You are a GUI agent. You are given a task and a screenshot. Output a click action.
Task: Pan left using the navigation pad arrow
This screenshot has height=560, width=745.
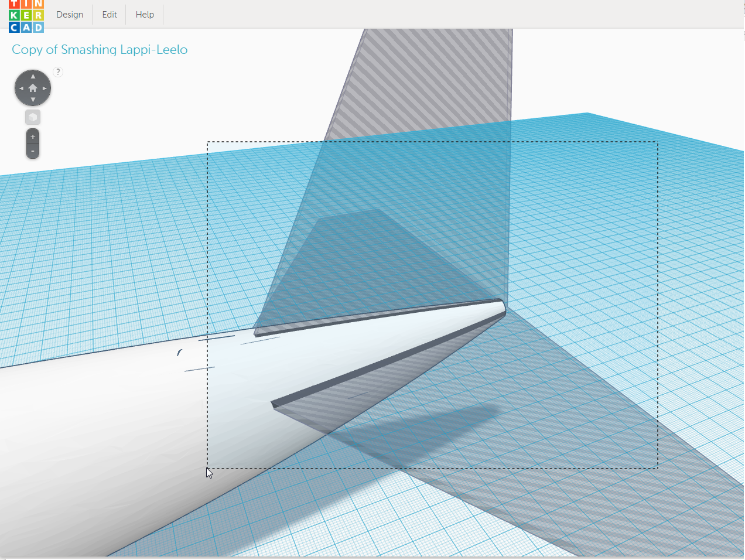tap(20, 87)
